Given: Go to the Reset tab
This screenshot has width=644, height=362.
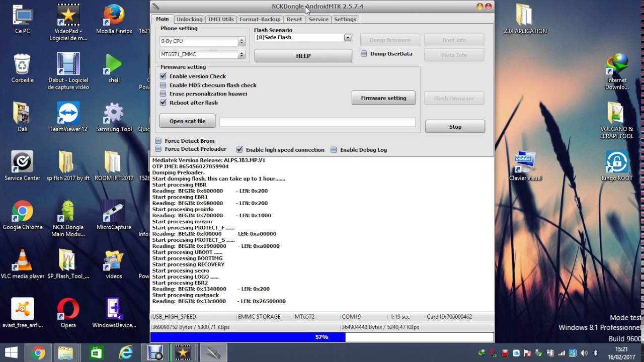Looking at the screenshot, I should pyautogui.click(x=294, y=19).
